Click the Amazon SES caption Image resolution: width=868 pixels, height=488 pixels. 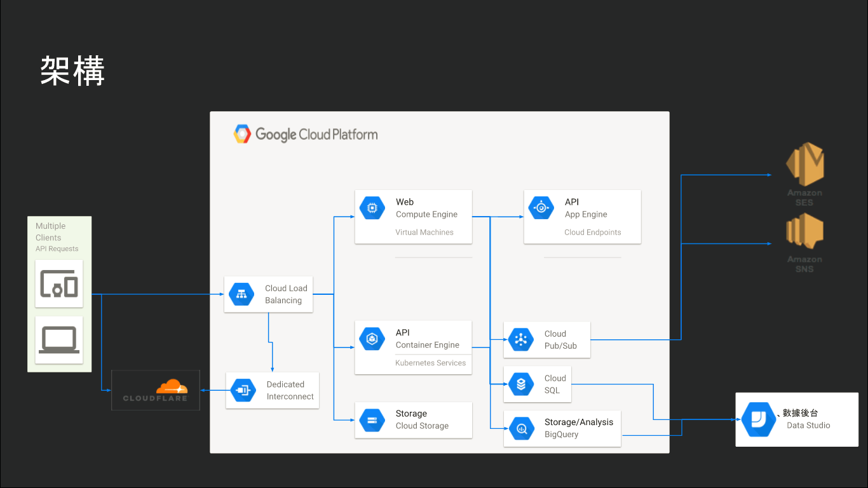(804, 198)
